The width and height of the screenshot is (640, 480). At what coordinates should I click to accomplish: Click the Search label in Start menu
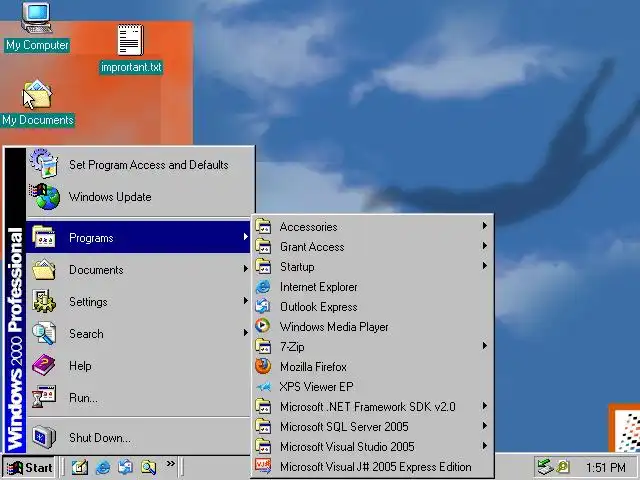click(x=86, y=334)
